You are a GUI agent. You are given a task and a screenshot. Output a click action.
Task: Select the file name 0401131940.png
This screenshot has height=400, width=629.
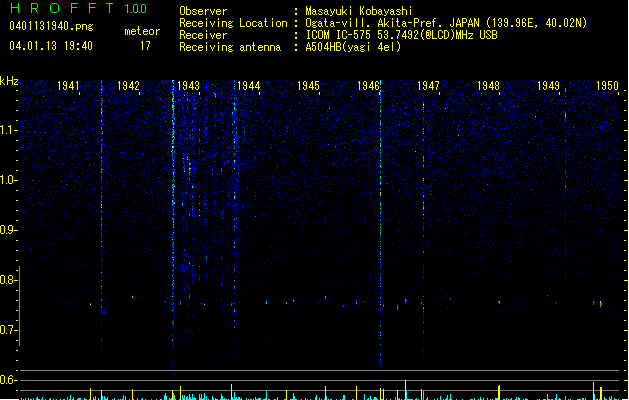click(x=51, y=26)
